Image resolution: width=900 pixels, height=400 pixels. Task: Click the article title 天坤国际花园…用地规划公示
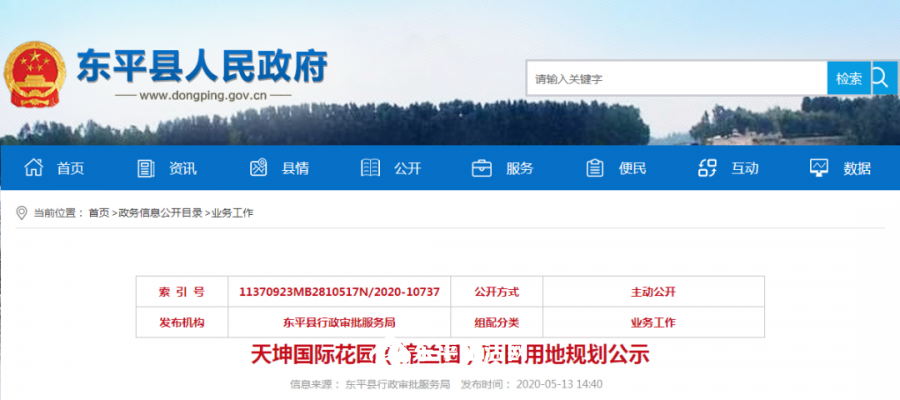point(450,355)
